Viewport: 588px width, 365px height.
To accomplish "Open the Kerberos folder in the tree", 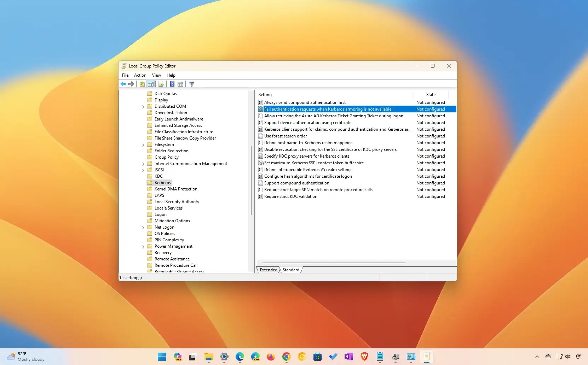I will (x=162, y=182).
